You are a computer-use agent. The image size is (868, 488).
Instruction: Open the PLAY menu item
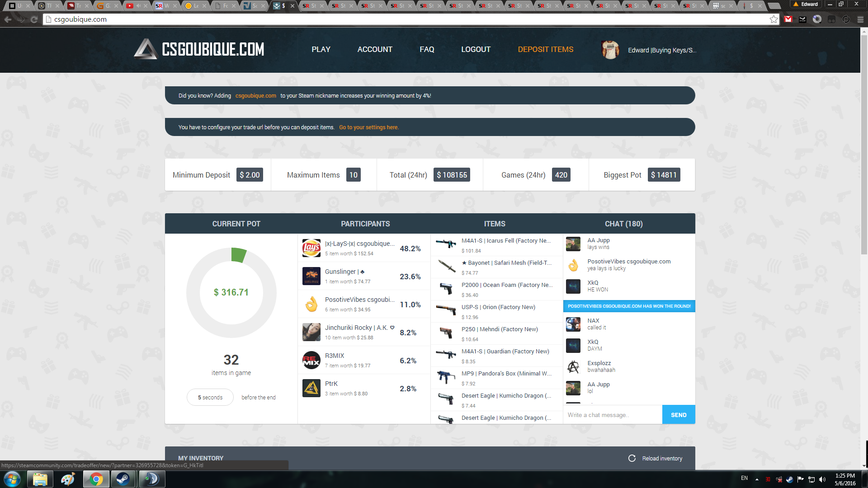click(321, 49)
